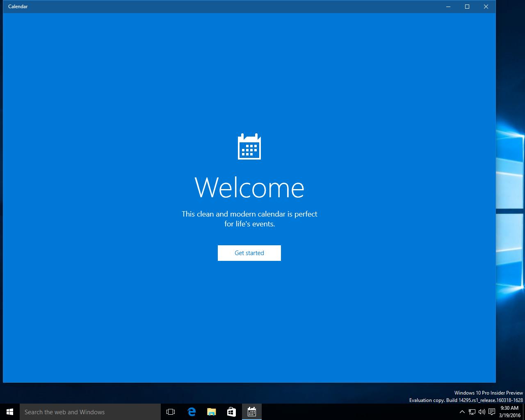525x420 pixels.
Task: Open the network status tray icon
Action: point(472,412)
